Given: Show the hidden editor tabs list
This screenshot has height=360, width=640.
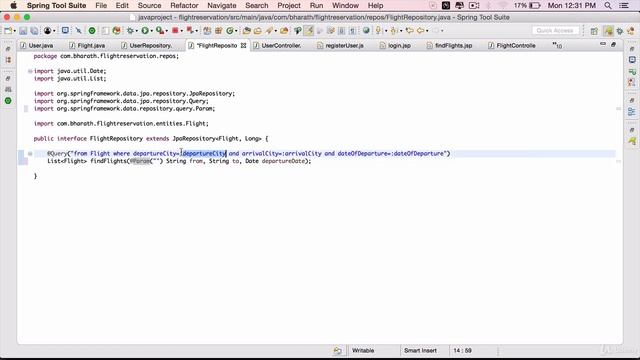Looking at the screenshot, I should tap(557, 45).
